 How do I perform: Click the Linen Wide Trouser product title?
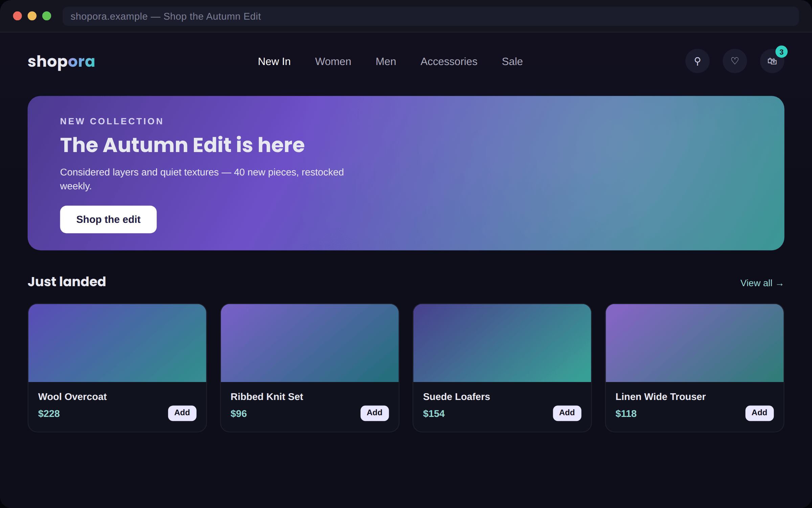point(660,397)
